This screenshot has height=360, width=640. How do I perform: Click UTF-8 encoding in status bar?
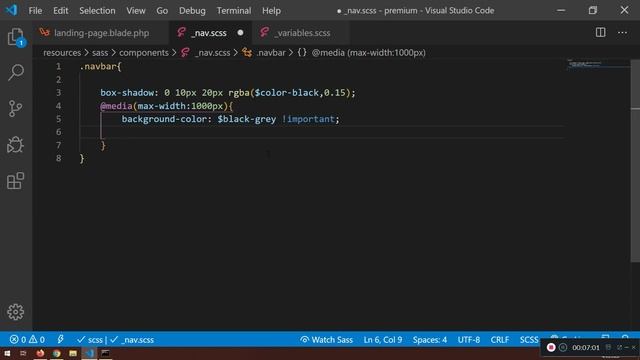tap(469, 340)
